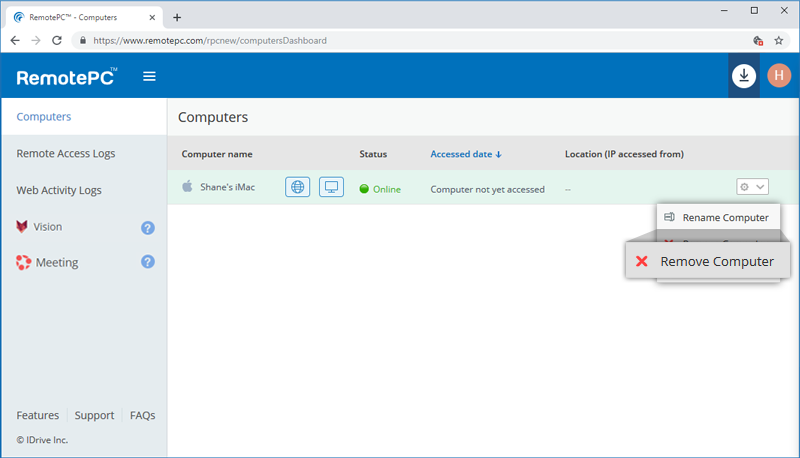Image resolution: width=800 pixels, height=458 pixels.
Task: Click the help icon next to Vision
Action: [147, 227]
